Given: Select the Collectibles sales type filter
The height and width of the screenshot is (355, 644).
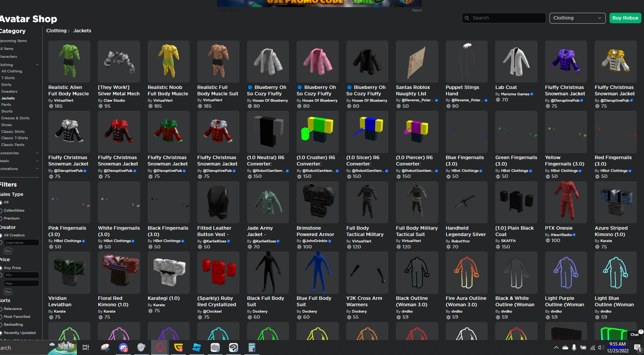Looking at the screenshot, I should [1, 211].
